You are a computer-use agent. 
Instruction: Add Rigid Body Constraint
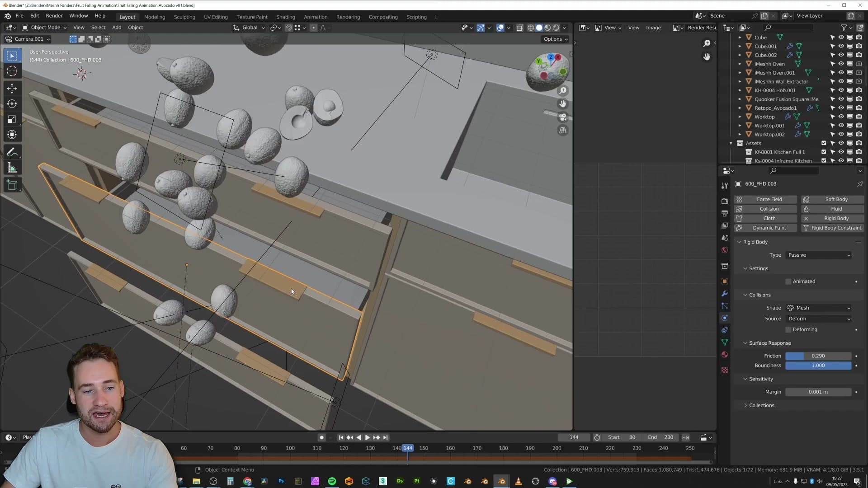point(833,228)
